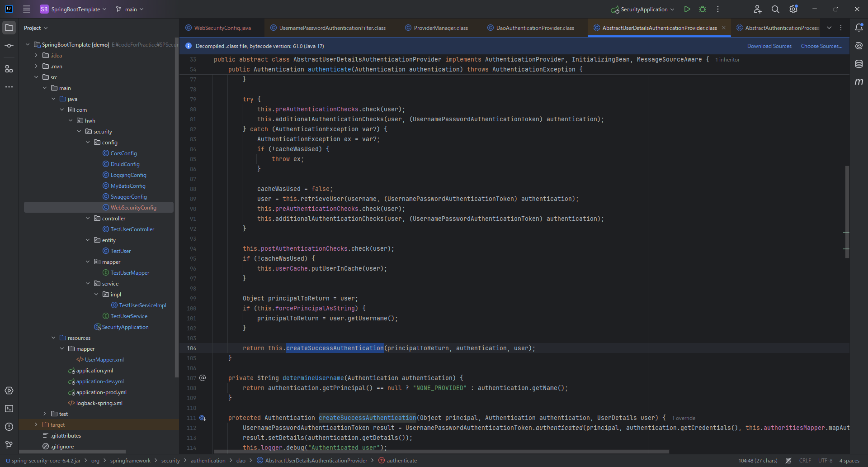Show more tool windows ellipsis in left sidebar
The width and height of the screenshot is (868, 467).
(x=9, y=87)
